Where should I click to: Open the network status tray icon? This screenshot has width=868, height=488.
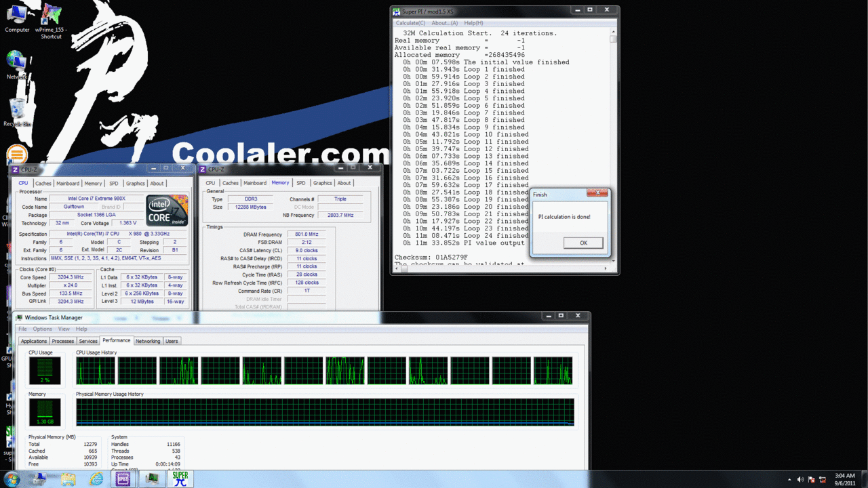pyautogui.click(x=821, y=479)
